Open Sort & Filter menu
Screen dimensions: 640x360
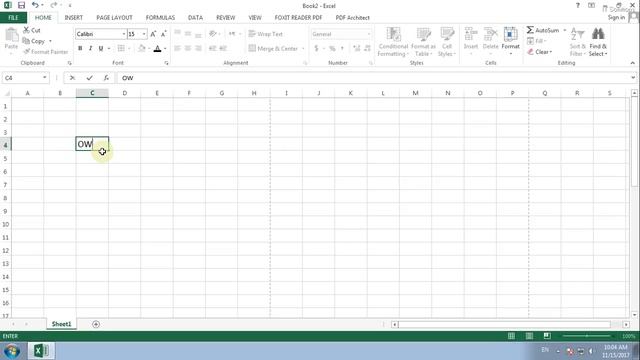click(x=577, y=42)
